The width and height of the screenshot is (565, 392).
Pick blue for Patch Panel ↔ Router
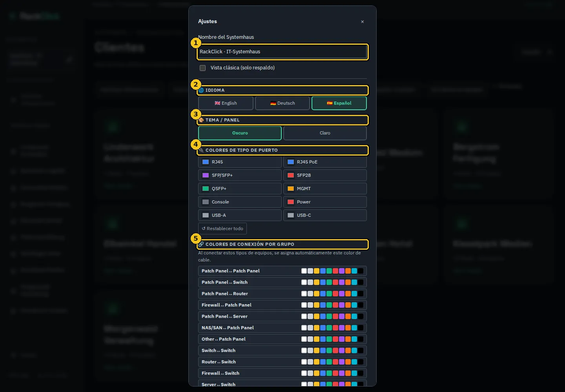pos(323,294)
